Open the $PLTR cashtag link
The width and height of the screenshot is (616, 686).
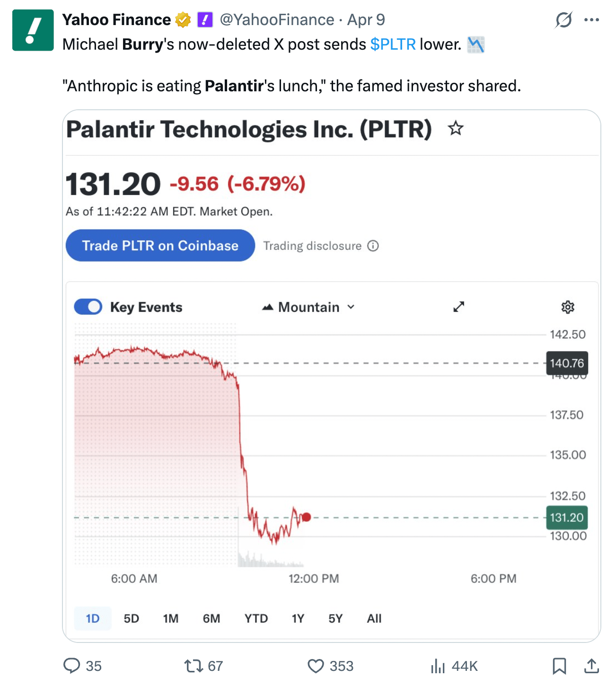[x=393, y=44]
